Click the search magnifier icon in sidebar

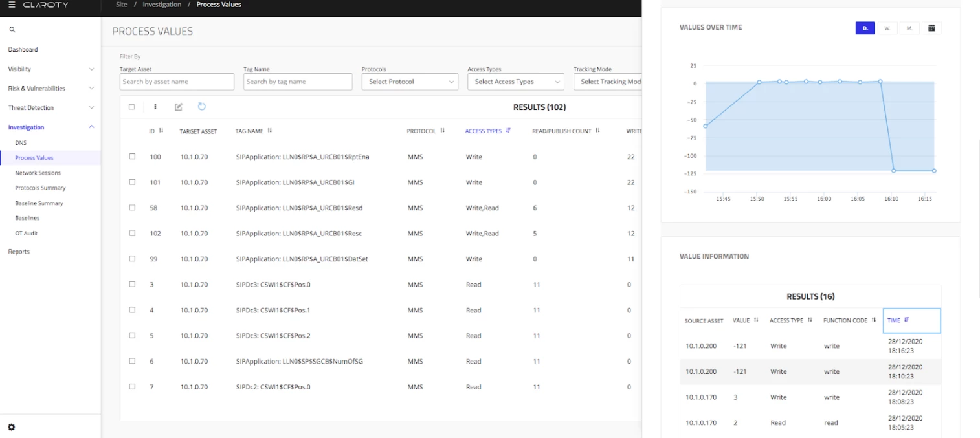coord(12,30)
